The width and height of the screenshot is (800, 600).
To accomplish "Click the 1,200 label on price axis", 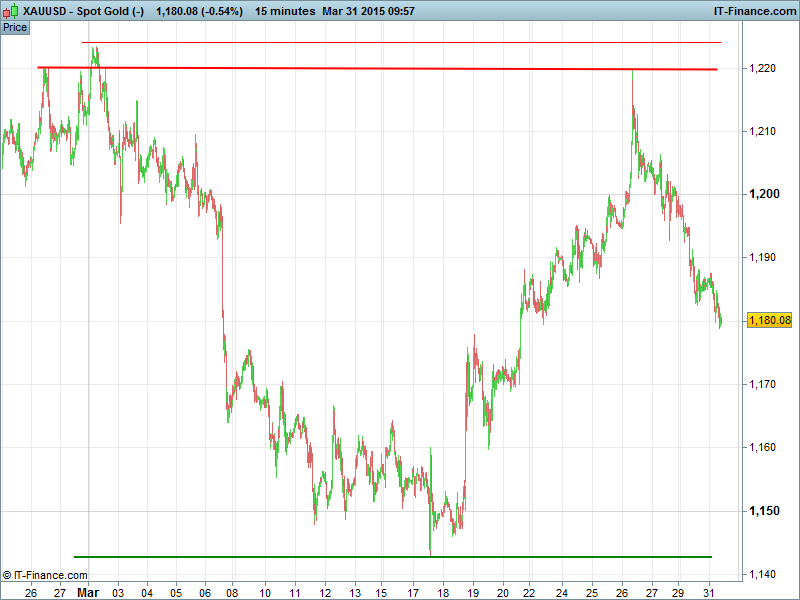I will tap(763, 194).
